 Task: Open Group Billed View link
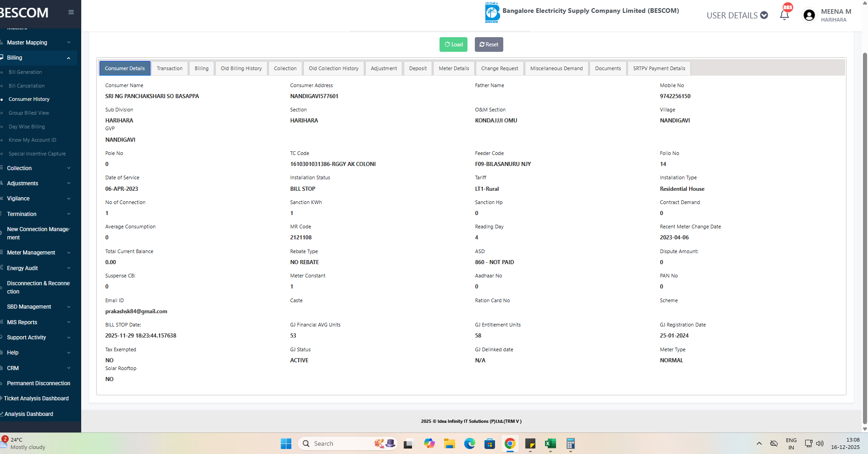(x=29, y=113)
